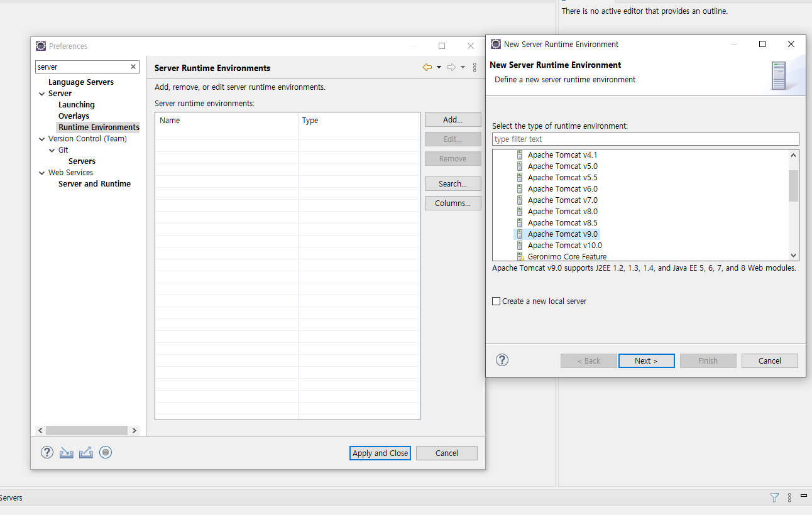The width and height of the screenshot is (812, 515).
Task: Click preferences tree scroll-left arrow
Action: pyautogui.click(x=41, y=430)
